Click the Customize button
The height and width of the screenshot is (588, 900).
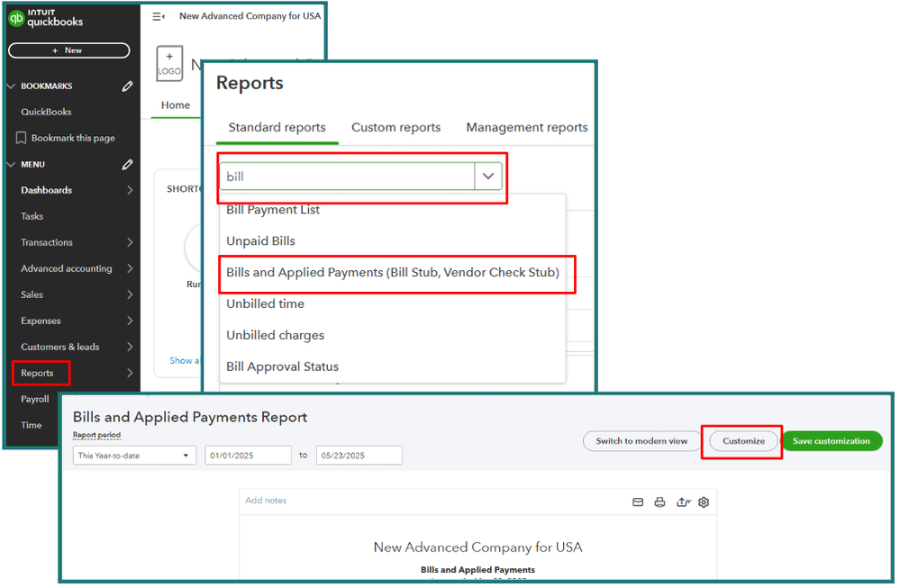[743, 441]
